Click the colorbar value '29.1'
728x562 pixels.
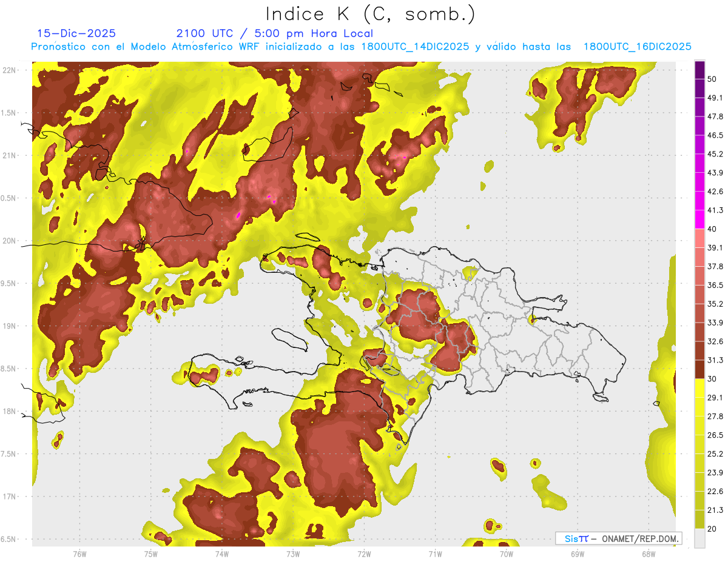click(x=715, y=398)
